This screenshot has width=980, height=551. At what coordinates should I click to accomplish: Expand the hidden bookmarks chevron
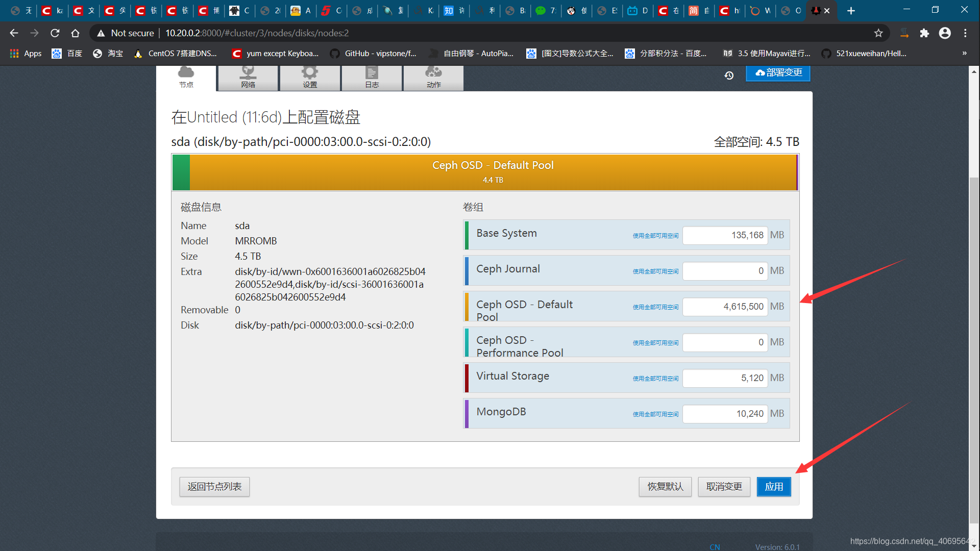[x=964, y=54]
